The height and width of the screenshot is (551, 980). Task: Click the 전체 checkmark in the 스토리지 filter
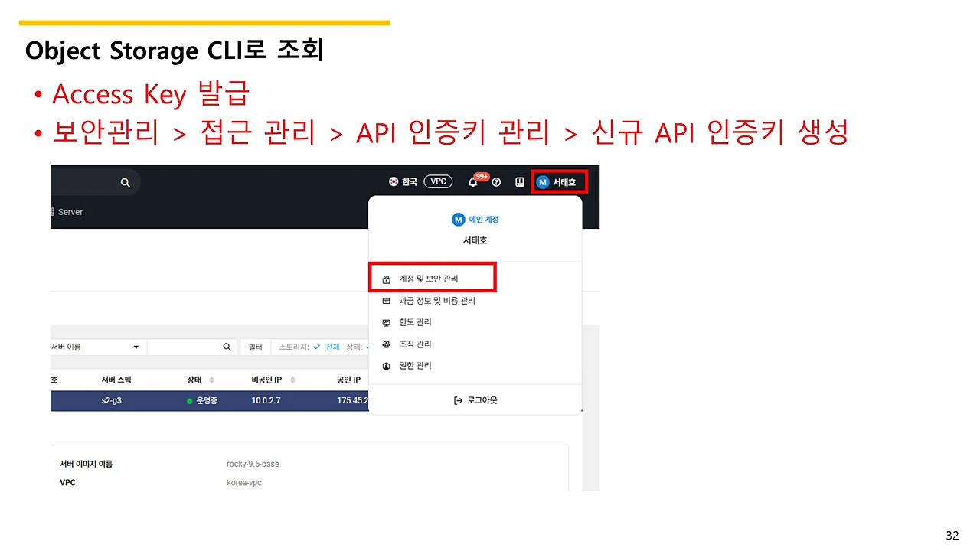(317, 346)
